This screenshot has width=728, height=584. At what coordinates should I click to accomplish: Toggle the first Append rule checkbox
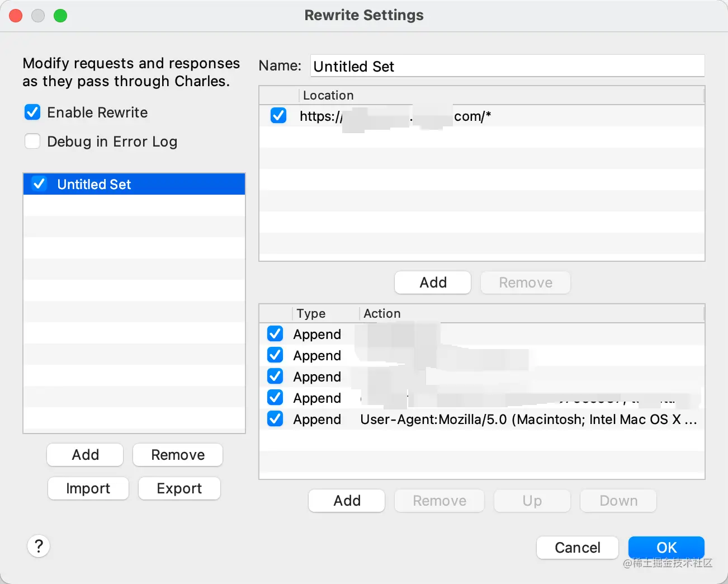(275, 334)
